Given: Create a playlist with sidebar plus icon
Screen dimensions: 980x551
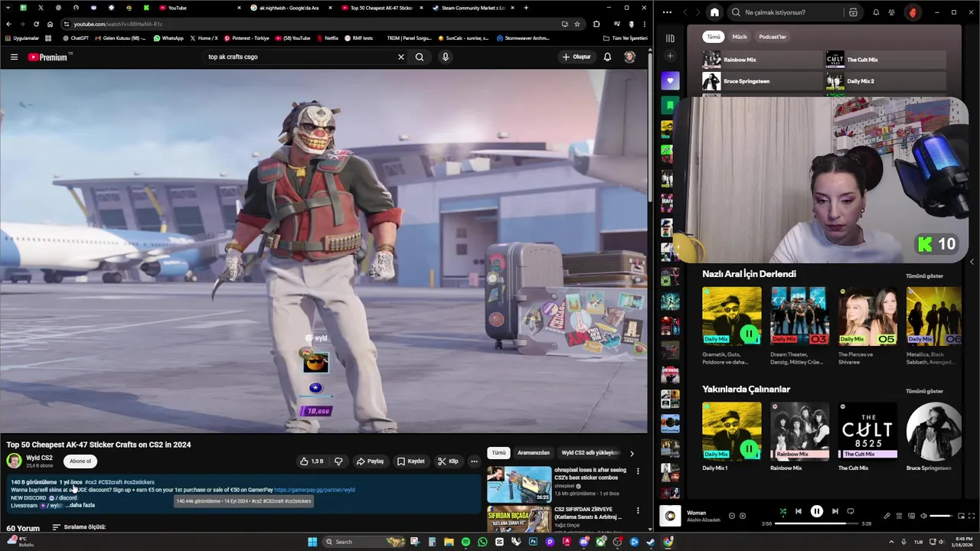Looking at the screenshot, I should [670, 56].
